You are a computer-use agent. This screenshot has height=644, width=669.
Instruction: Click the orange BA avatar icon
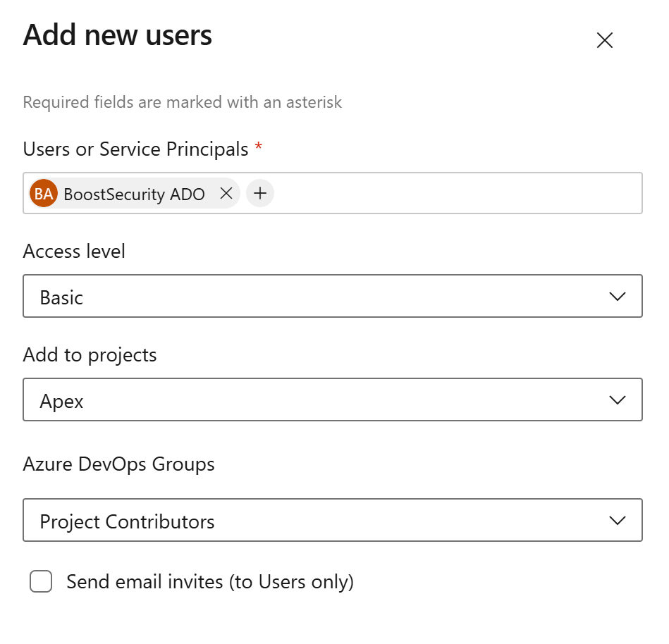point(44,194)
